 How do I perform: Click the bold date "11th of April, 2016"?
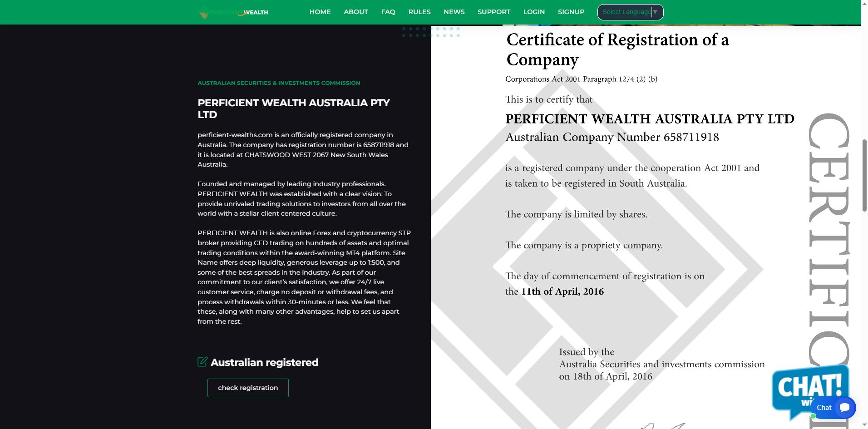(562, 291)
